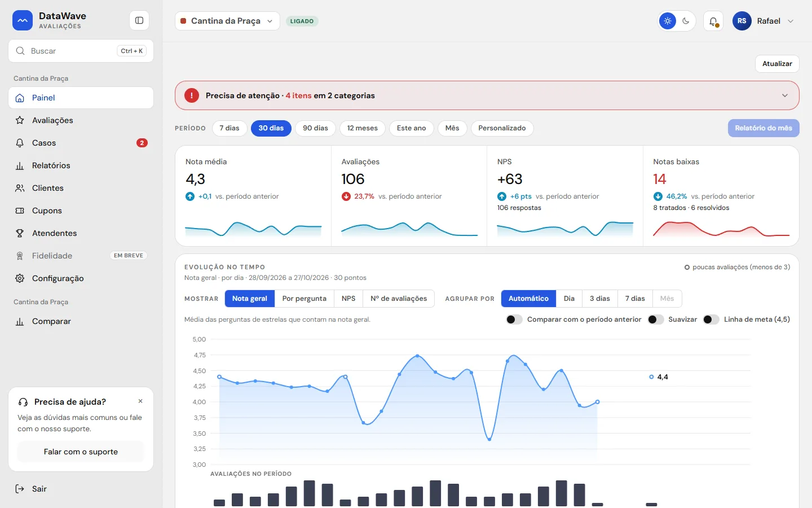The image size is (812, 508).
Task: Show chart by Por pergunta
Action: click(304, 299)
